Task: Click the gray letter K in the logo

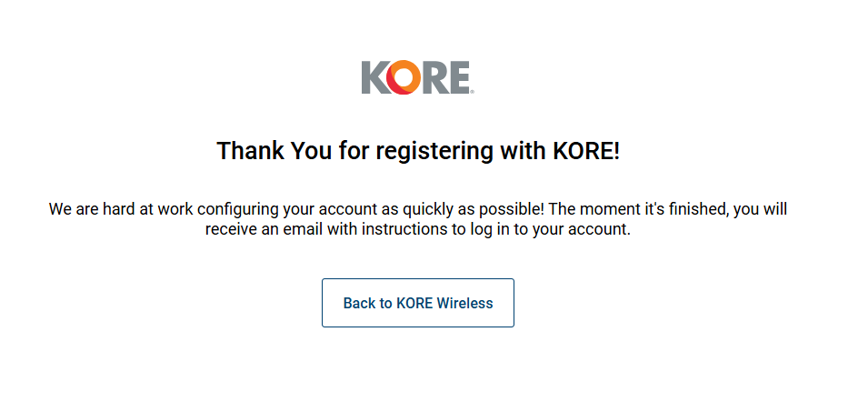Action: point(374,78)
